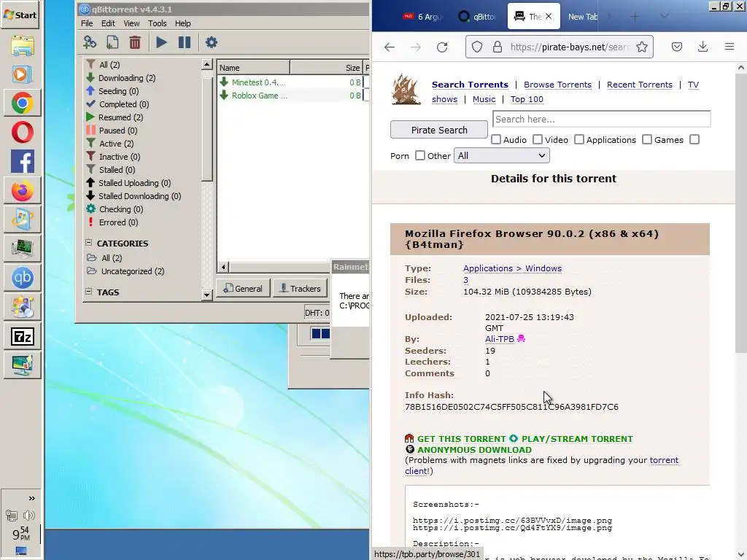Open the File menu in qBittorrent

coord(87,23)
